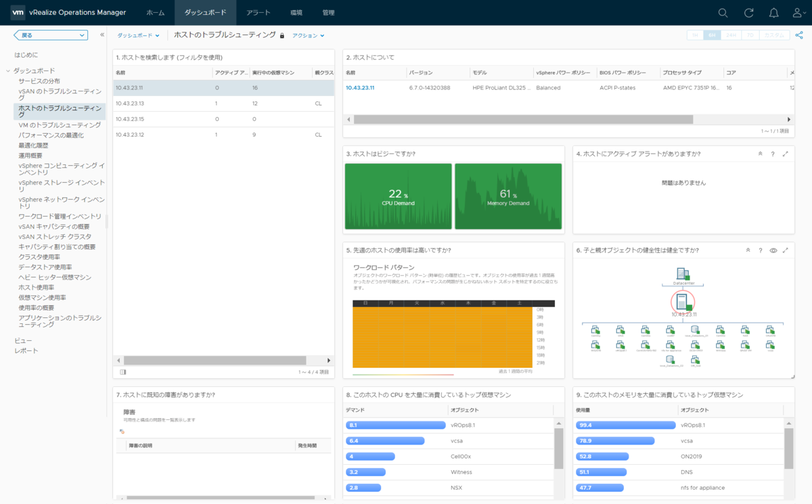Click right arrow of widget 2 scrollbar
The height and width of the screenshot is (504, 812).
point(789,119)
